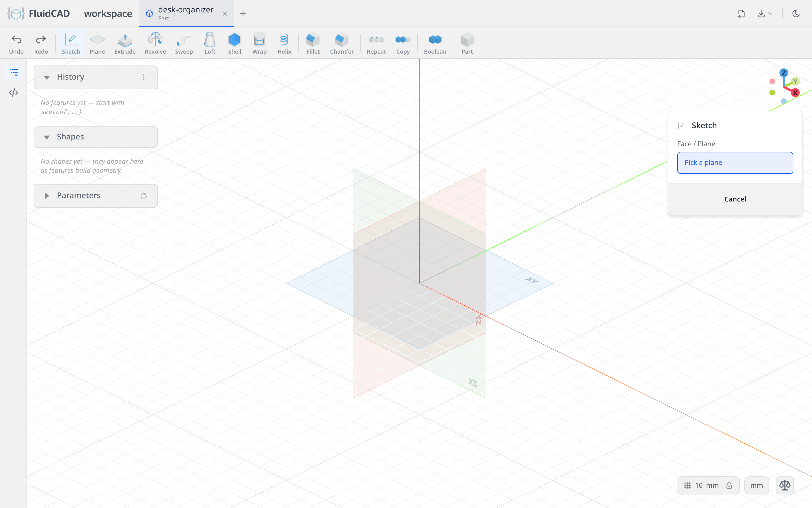
Task: Click the import file icon
Action: [741, 14]
